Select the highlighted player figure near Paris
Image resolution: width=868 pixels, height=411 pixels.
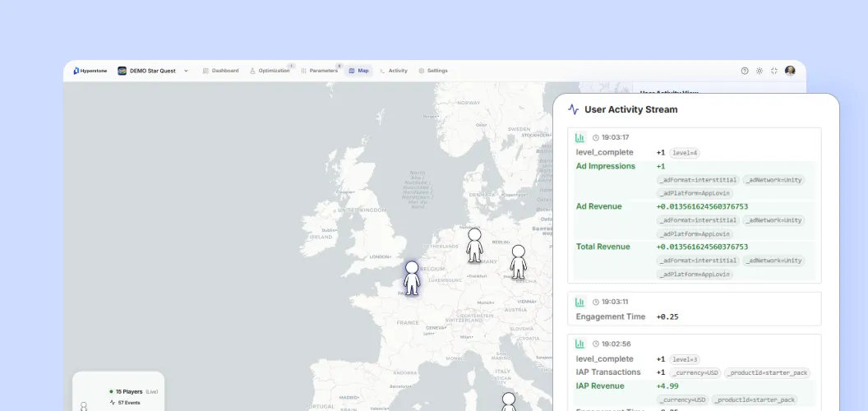coord(412,278)
